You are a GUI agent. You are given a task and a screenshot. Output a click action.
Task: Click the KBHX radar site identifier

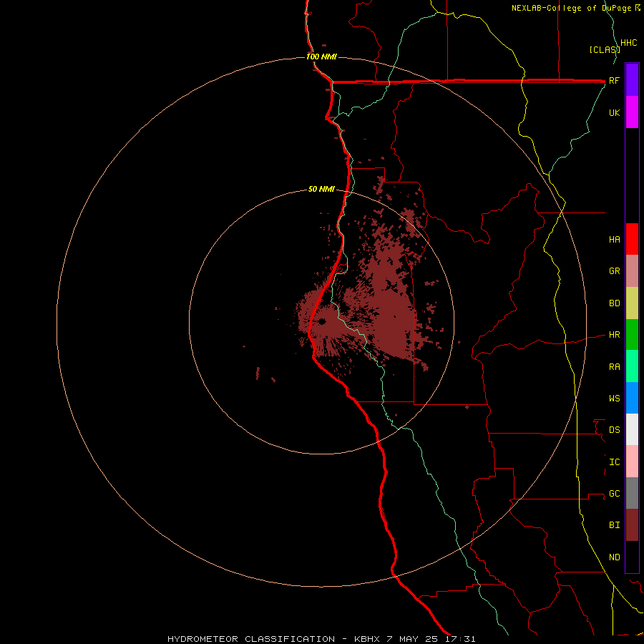tap(368, 639)
